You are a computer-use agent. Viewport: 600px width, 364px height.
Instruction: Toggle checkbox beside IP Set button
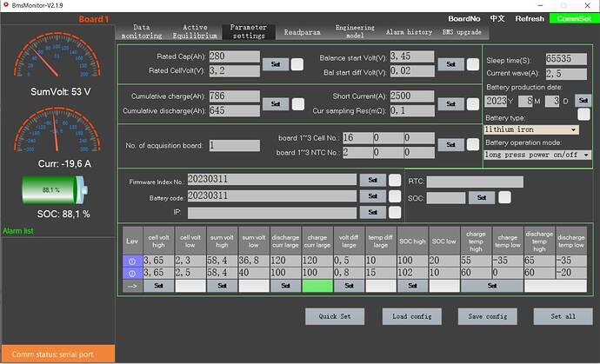395,212
